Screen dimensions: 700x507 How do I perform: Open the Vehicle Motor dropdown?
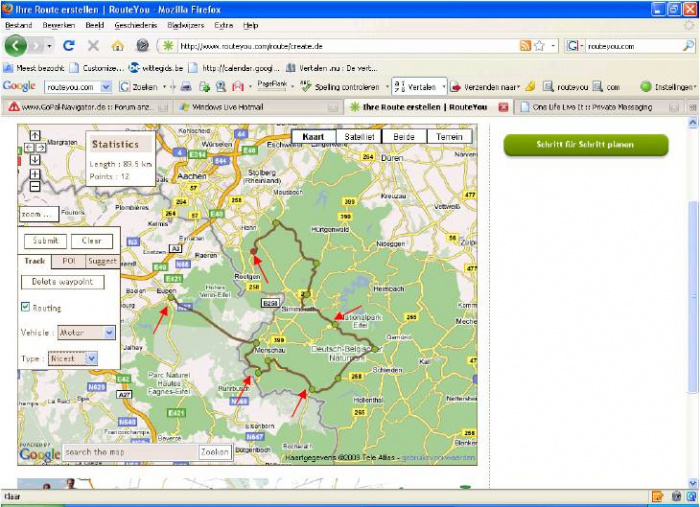tap(109, 332)
